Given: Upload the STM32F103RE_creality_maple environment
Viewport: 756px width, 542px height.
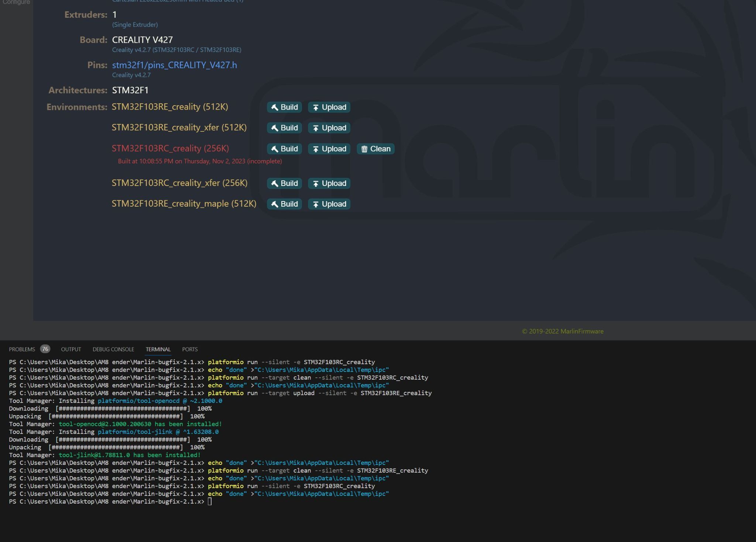Looking at the screenshot, I should (329, 204).
